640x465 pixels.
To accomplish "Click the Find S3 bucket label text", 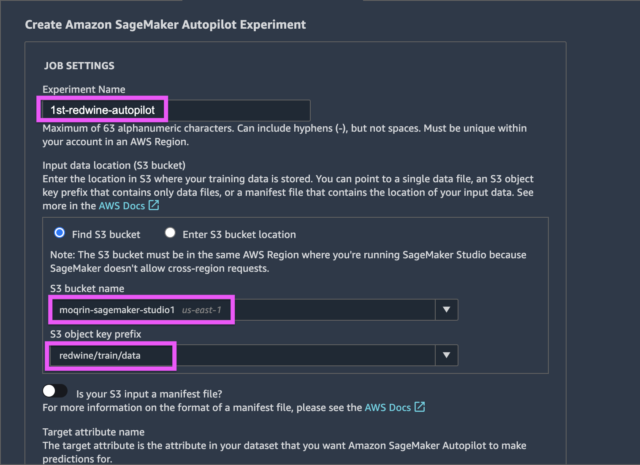I will tap(106, 234).
